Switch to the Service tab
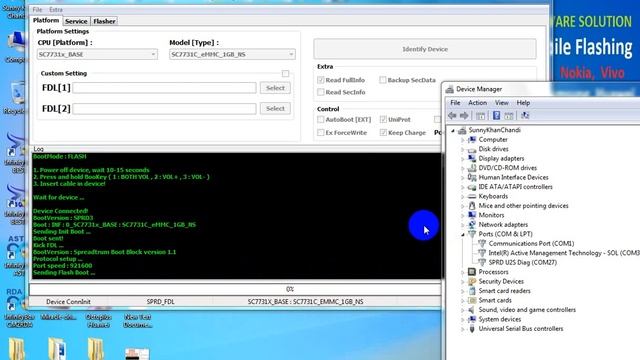This screenshot has height=360, width=640. (76, 21)
